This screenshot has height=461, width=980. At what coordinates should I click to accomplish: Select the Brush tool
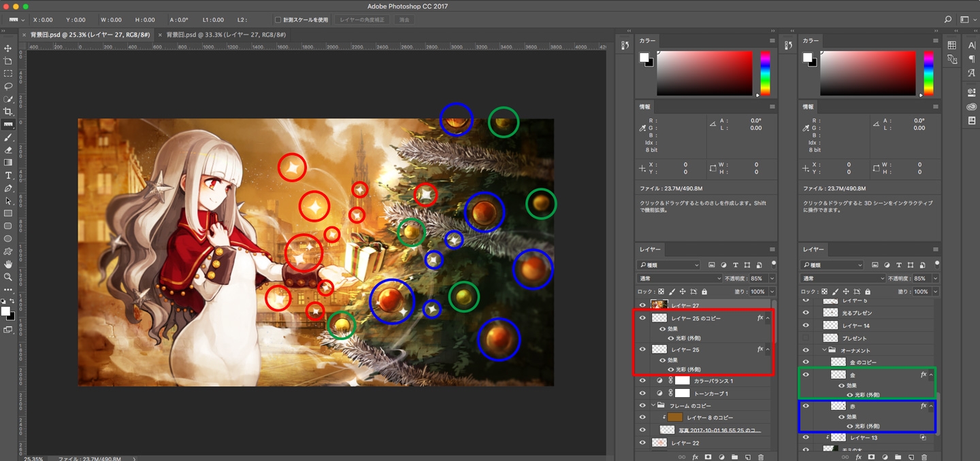click(x=8, y=137)
